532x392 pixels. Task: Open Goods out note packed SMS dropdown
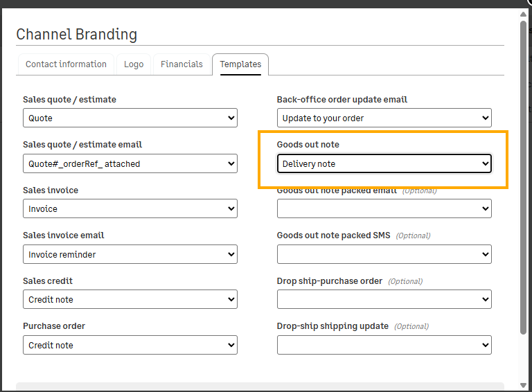click(384, 254)
